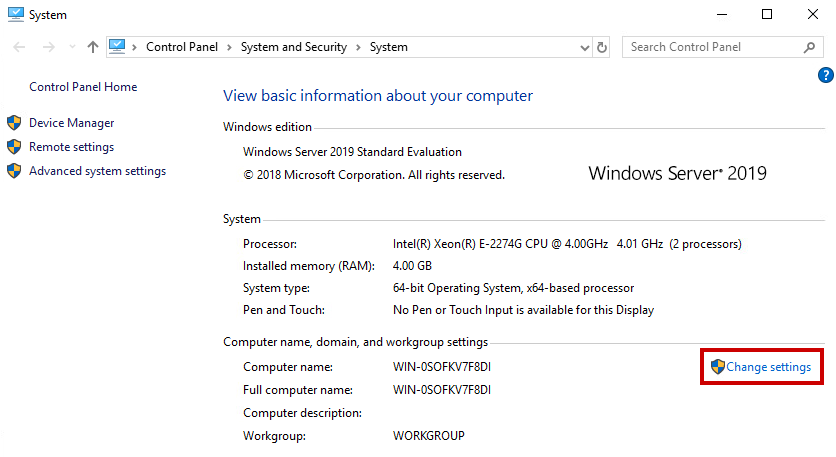Viewport: 836px width, 457px height.
Task: Click the Windows Server 2019 logo text
Action: (x=677, y=173)
